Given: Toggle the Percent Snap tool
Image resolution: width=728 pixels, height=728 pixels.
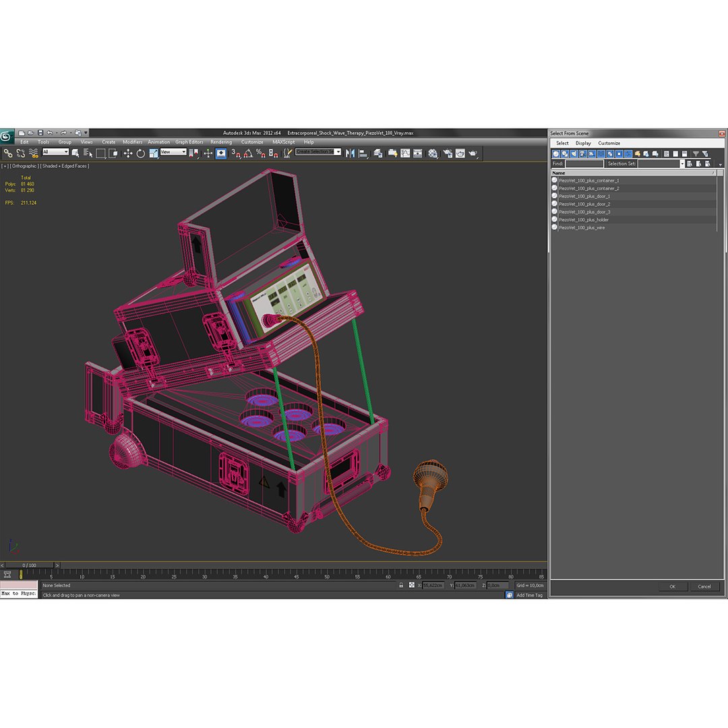Looking at the screenshot, I should [260, 153].
